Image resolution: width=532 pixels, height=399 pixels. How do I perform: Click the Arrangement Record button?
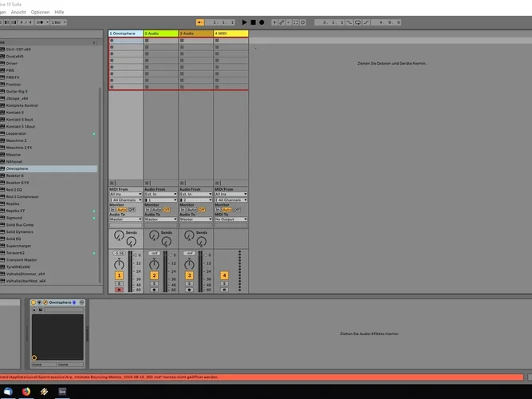pyautogui.click(x=262, y=22)
